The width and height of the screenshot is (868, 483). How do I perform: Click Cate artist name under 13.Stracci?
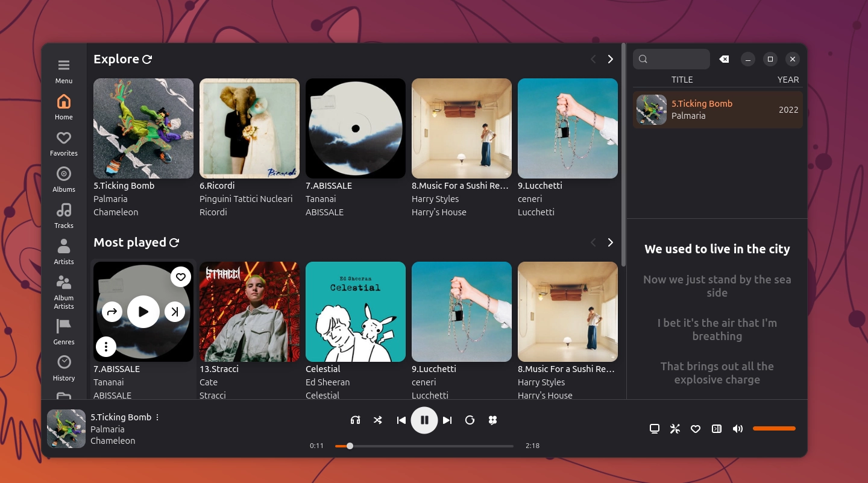pos(209,382)
